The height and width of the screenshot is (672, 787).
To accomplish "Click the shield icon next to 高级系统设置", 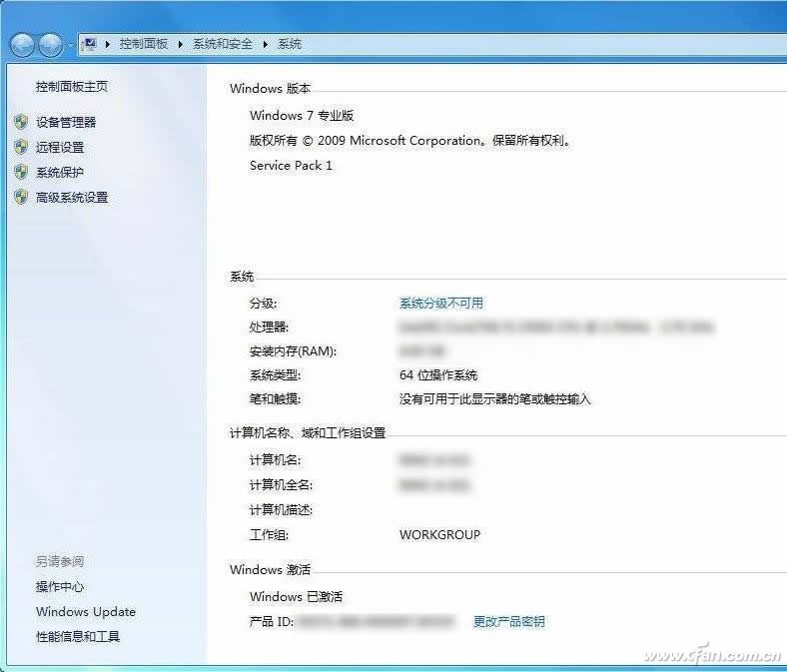I will click(x=21, y=197).
